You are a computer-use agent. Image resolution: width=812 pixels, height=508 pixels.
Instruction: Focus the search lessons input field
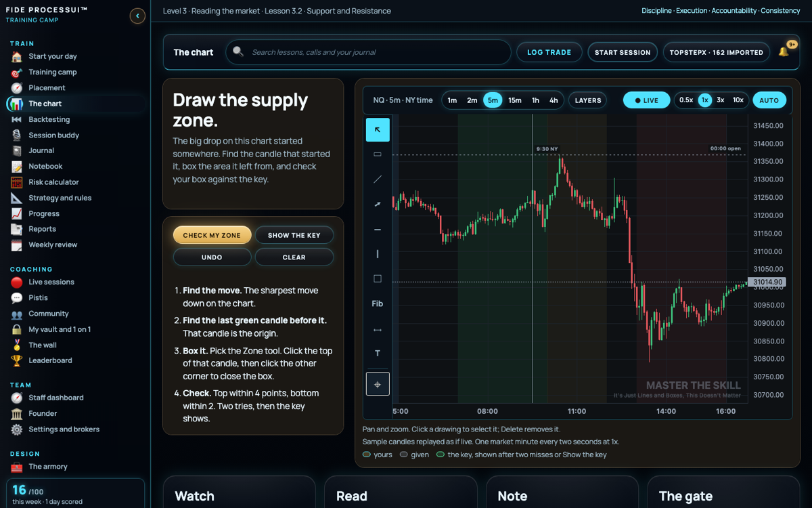(x=368, y=52)
